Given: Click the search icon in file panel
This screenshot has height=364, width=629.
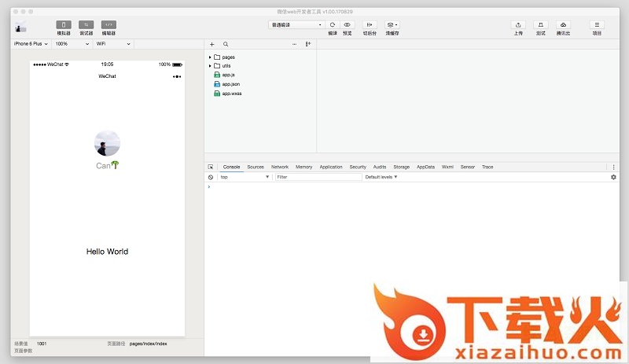Looking at the screenshot, I should click(226, 44).
